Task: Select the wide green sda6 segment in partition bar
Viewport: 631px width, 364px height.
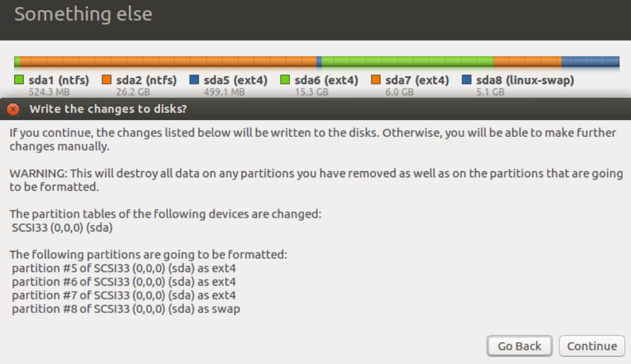Action: [x=407, y=62]
